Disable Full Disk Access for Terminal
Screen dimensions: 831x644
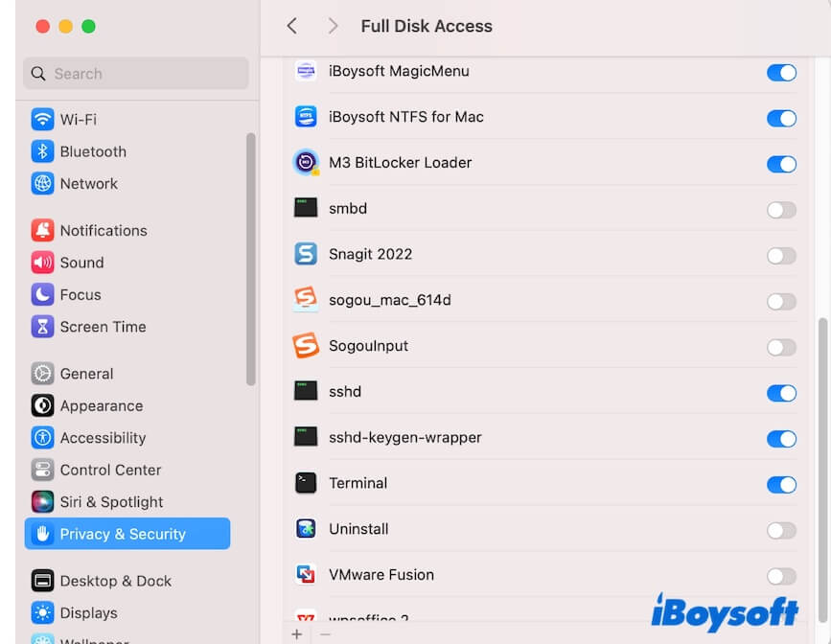(x=781, y=485)
